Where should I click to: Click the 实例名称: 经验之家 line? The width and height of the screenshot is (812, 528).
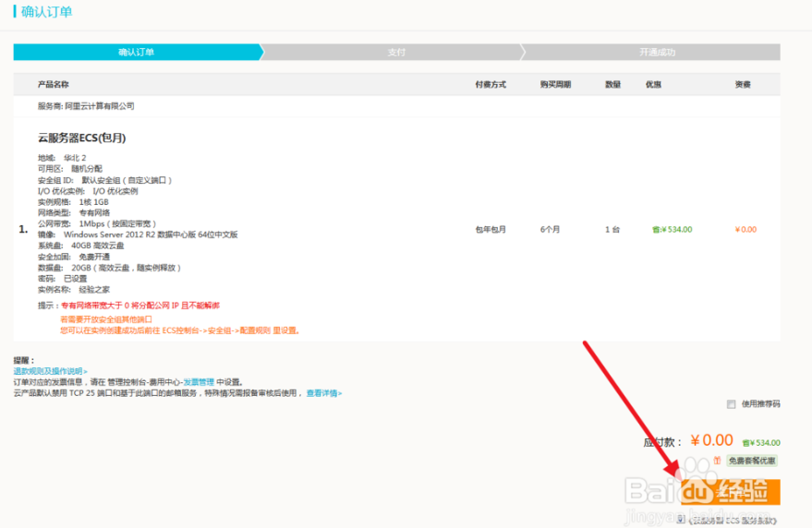[74, 289]
